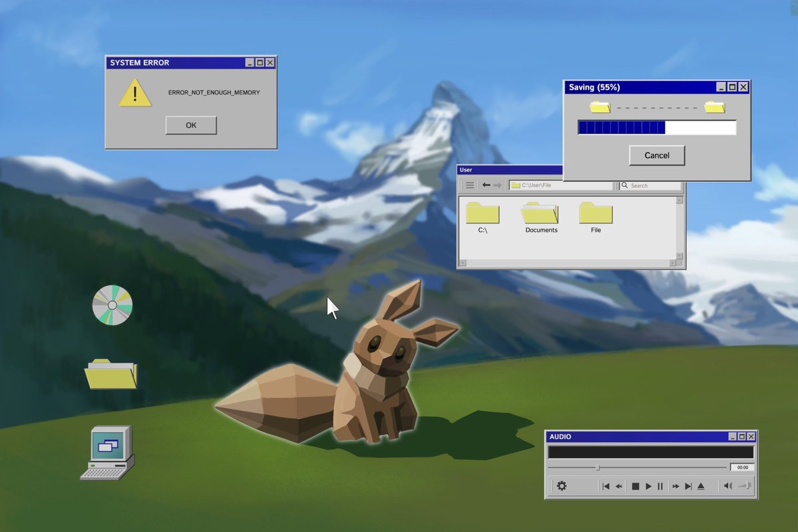Viewport: 798px width, 532px height.
Task: Open the hamburger menu in User window
Action: [469, 185]
